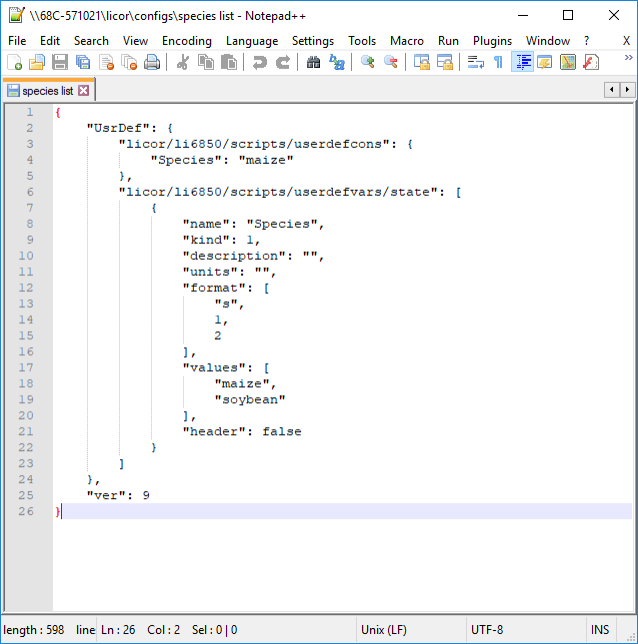Create a new file with New icon

[14, 62]
